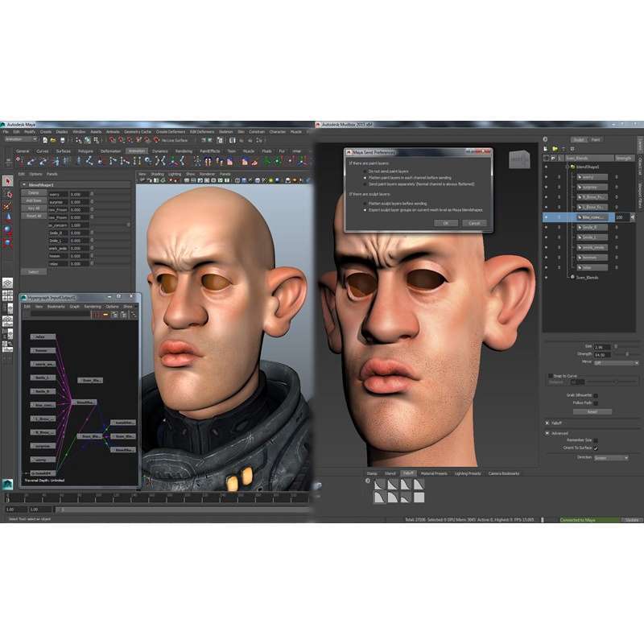The height and width of the screenshot is (644, 644).
Task: Click the Reset All button in the blendShape1 panel
Action: pos(33,216)
